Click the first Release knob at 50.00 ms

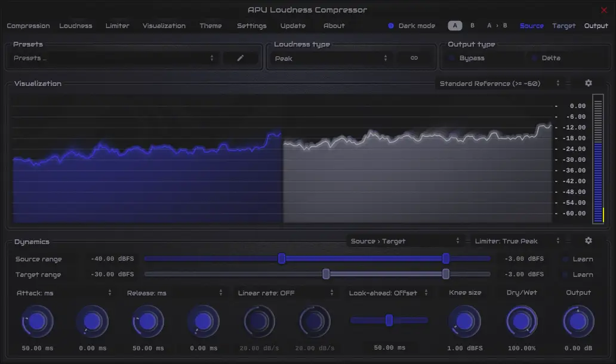pos(147,322)
